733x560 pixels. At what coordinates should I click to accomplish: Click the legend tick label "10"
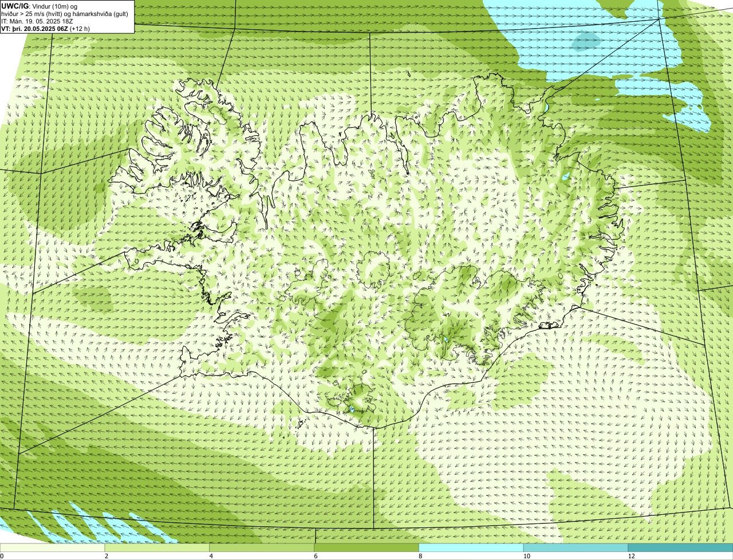[x=526, y=556]
